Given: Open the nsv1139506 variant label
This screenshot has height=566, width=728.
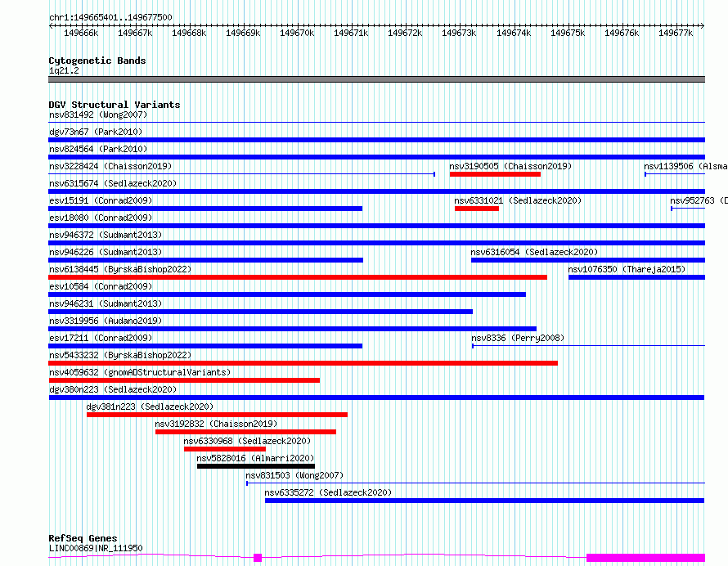Looking at the screenshot, I should [685, 166].
